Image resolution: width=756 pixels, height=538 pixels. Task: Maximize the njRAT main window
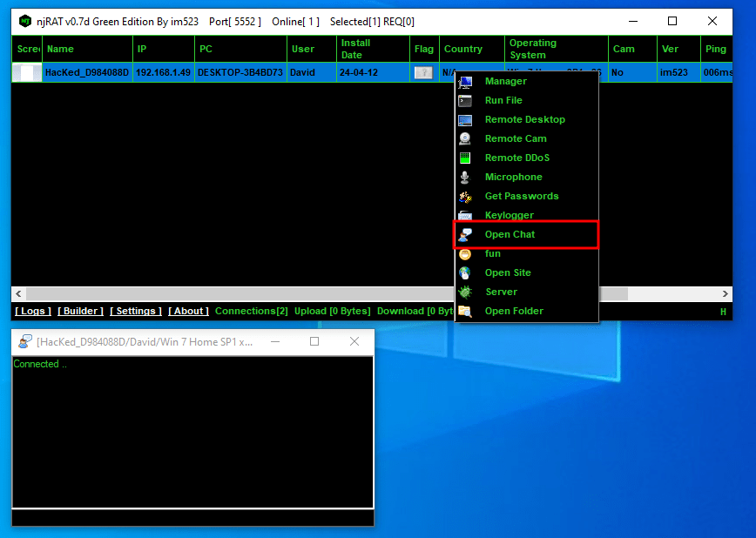tap(672, 21)
